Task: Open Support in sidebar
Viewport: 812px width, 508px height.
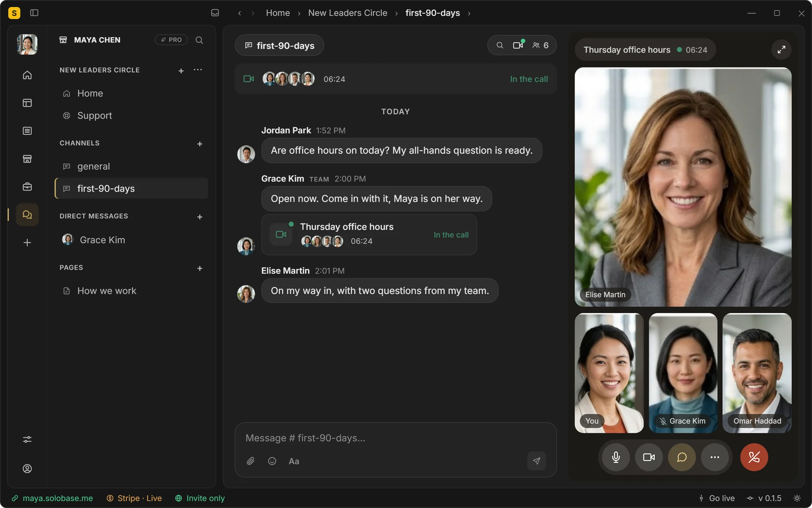Action: [131, 115]
